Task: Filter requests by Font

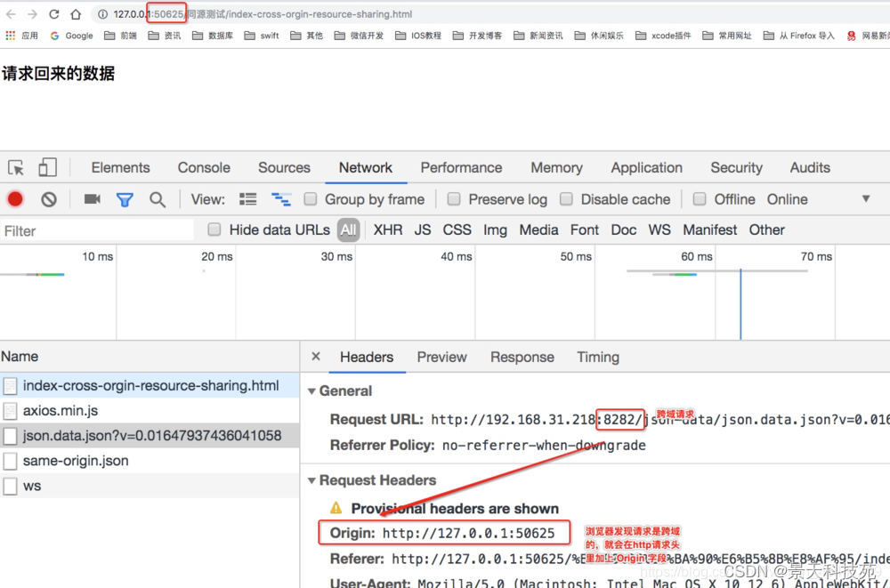Action: tap(585, 230)
